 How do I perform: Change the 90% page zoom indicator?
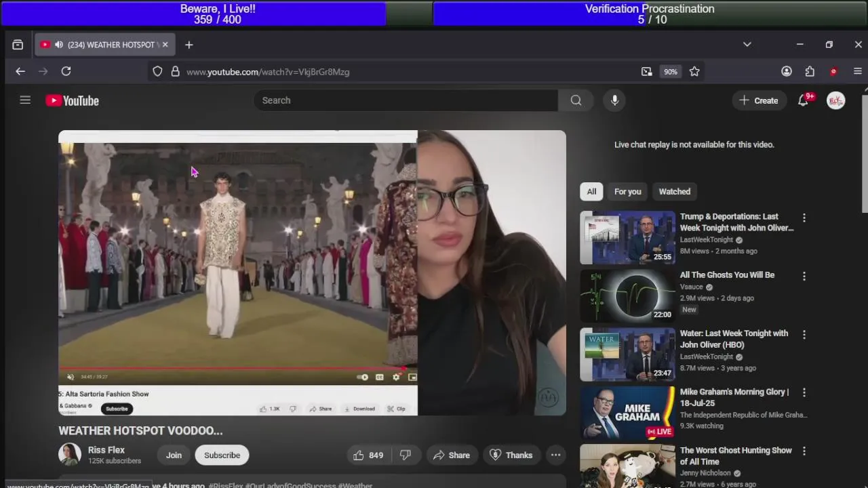coord(671,72)
